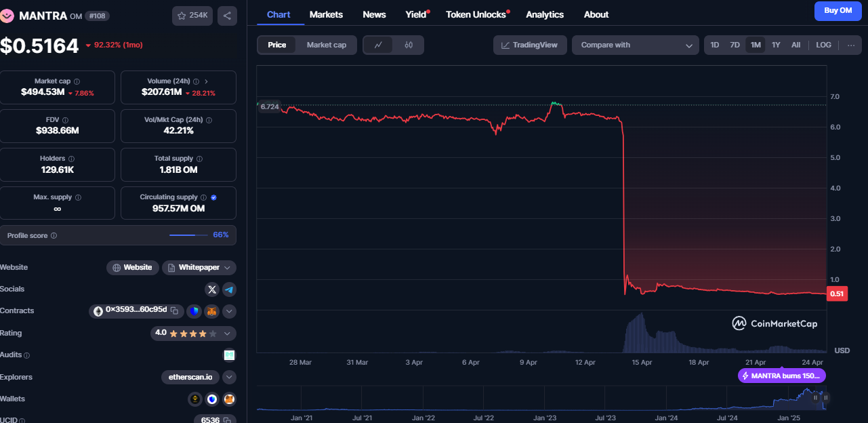Expand the Whitepaper dropdown
This screenshot has width=868, height=423.
199,268
